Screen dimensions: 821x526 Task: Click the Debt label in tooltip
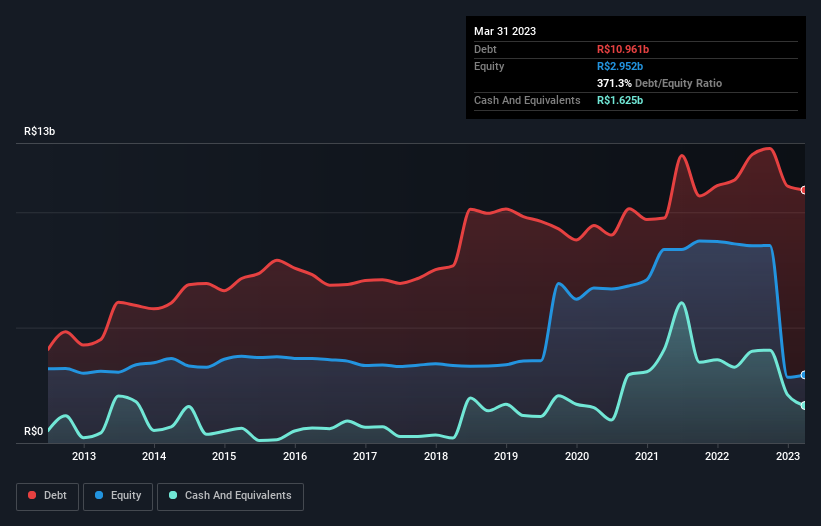tap(485, 49)
